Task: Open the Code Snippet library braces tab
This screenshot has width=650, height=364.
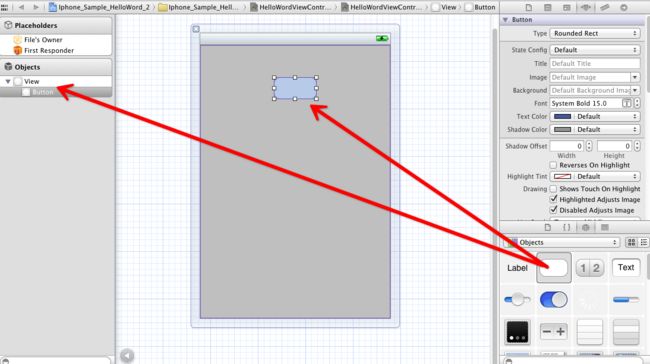Action: coord(566,227)
